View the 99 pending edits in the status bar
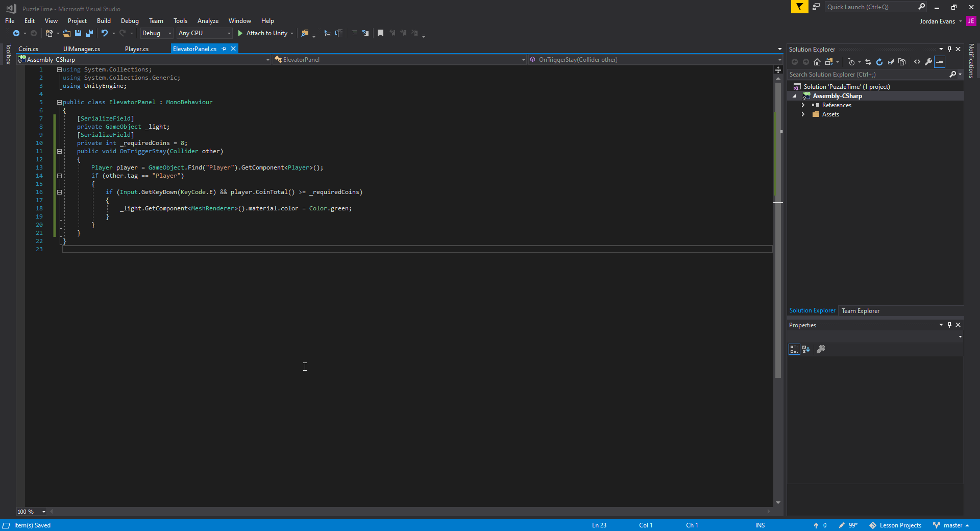 848,525
